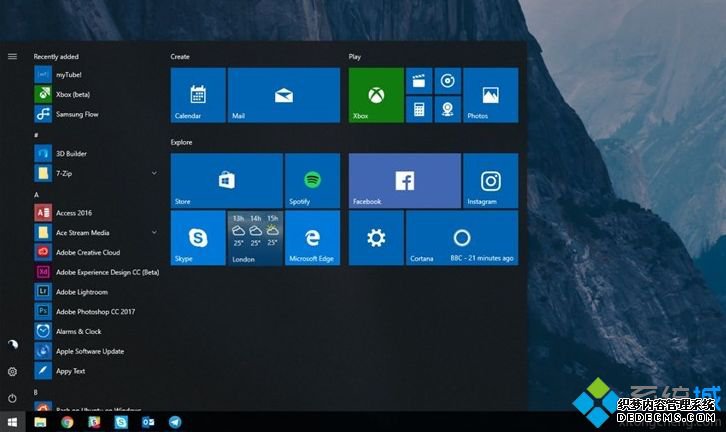
Task: Open the Store tile
Action: (227, 181)
